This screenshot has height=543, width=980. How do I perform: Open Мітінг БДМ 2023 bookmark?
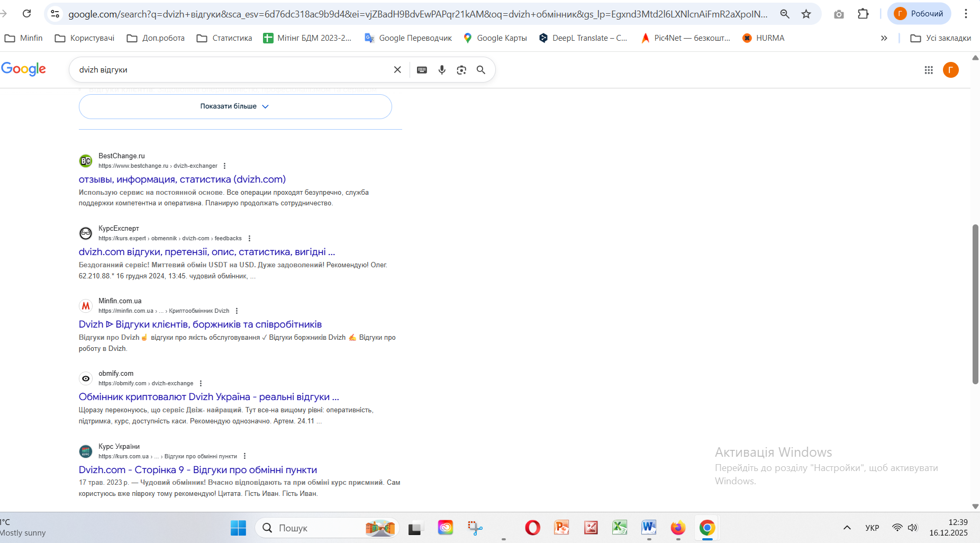pyautogui.click(x=307, y=38)
